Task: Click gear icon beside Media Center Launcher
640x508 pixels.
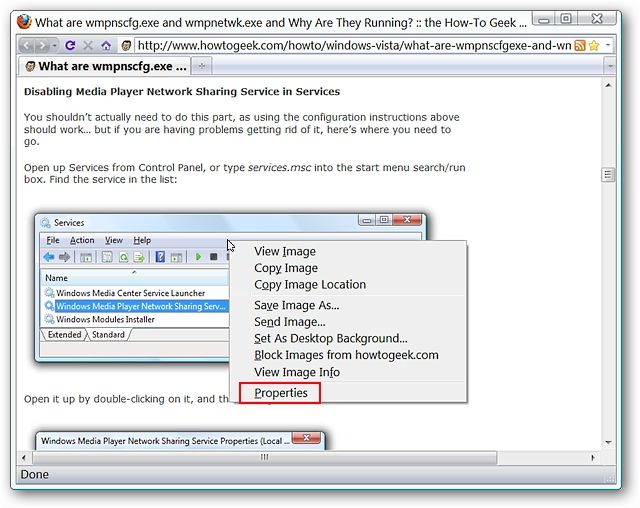Action: [49, 293]
